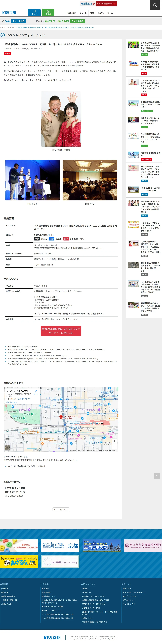Open photo of 笑福亭晃瓶 and 中村薫

point(61,119)
